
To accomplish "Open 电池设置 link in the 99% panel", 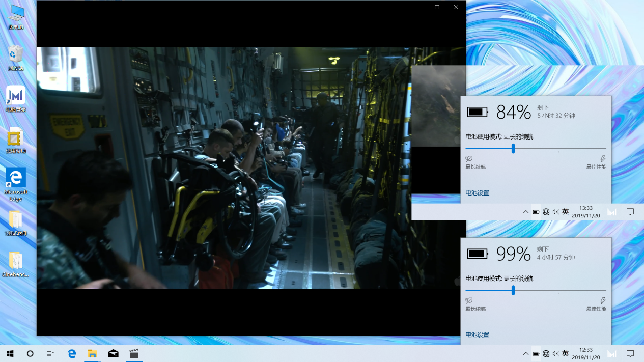I will coord(477,335).
